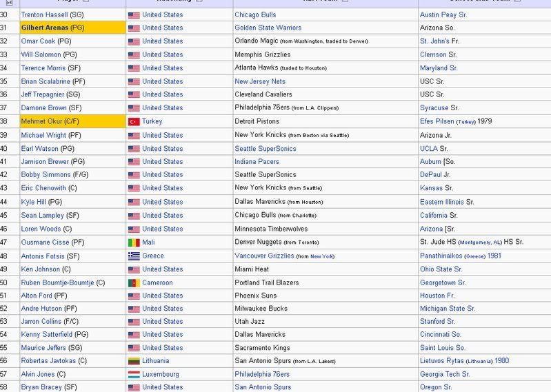Open the Mehmet Okur player link
This screenshot has height=392, width=551.
pyautogui.click(x=41, y=121)
